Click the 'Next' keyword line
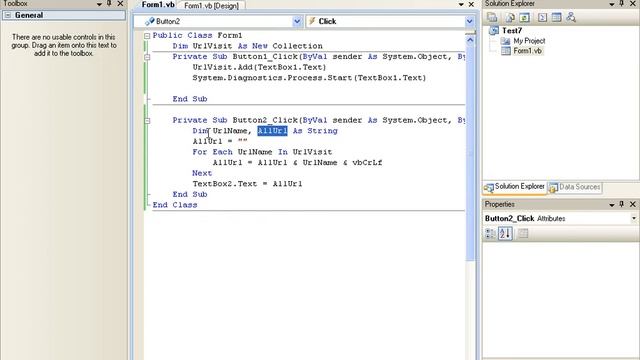Image resolution: width=640 pixels, height=360 pixels. 202,173
